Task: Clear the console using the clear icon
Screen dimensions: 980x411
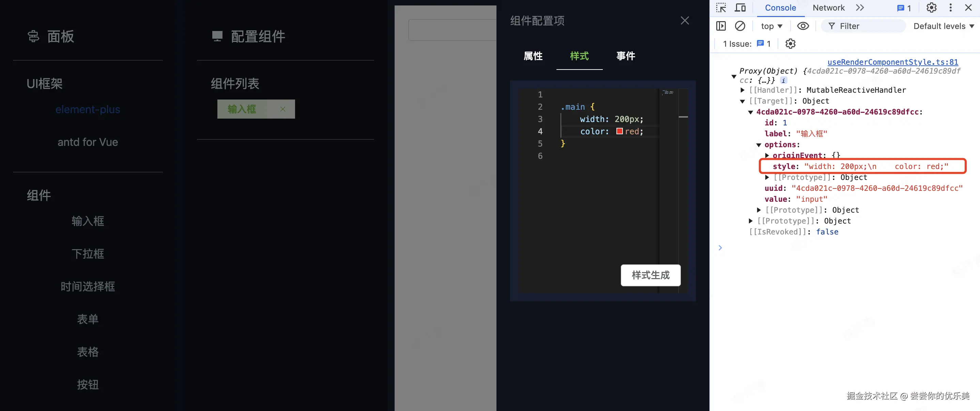Action: (x=740, y=26)
